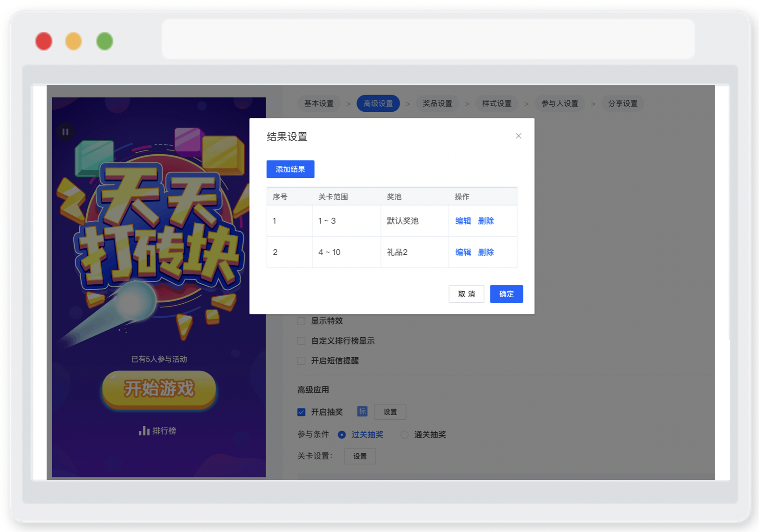Switch to 样式设置 step tab
This screenshot has height=532, width=759.
click(497, 103)
